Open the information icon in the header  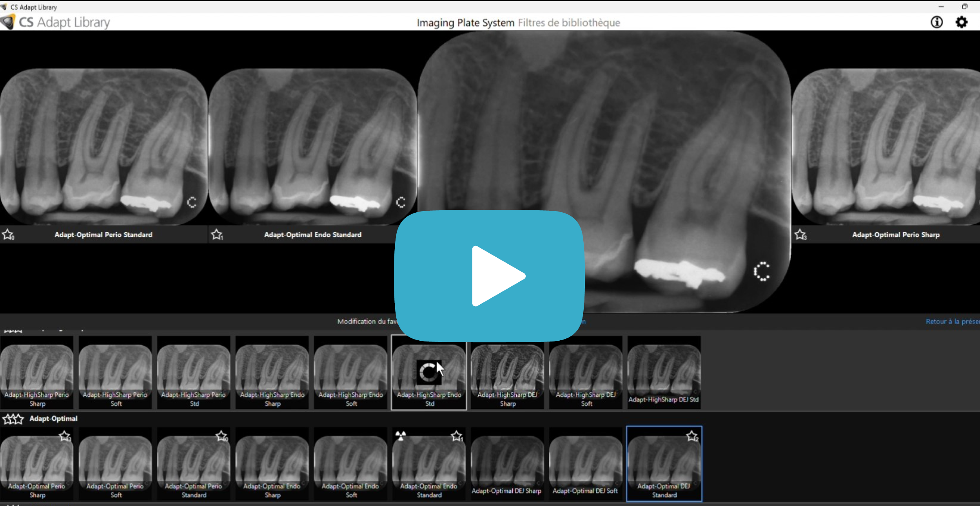coord(936,22)
